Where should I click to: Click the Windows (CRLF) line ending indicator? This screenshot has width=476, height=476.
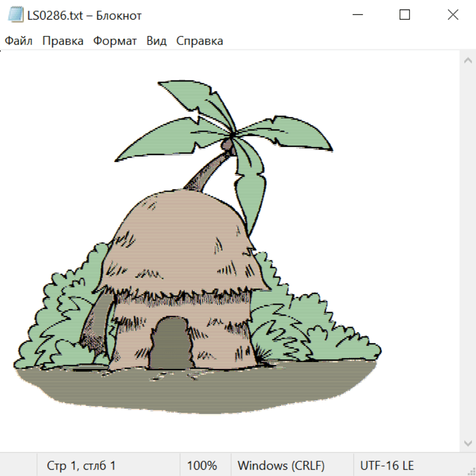pyautogui.click(x=281, y=466)
